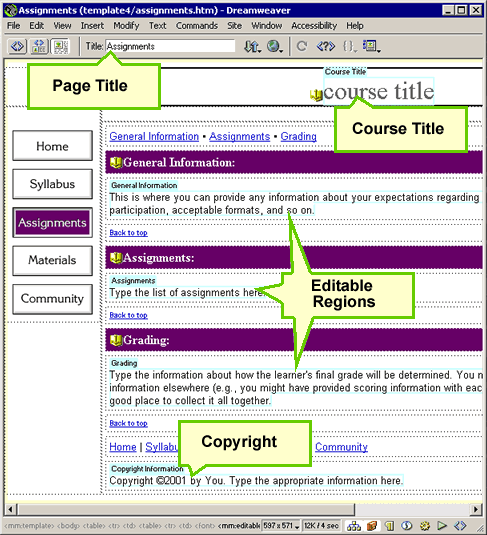Open the File Management dropdown

[252, 46]
